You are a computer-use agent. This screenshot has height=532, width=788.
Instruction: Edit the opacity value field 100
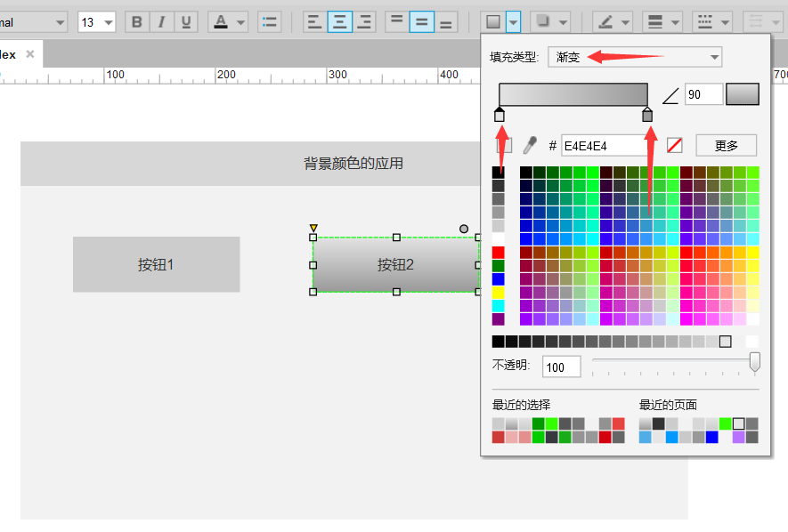click(x=561, y=367)
